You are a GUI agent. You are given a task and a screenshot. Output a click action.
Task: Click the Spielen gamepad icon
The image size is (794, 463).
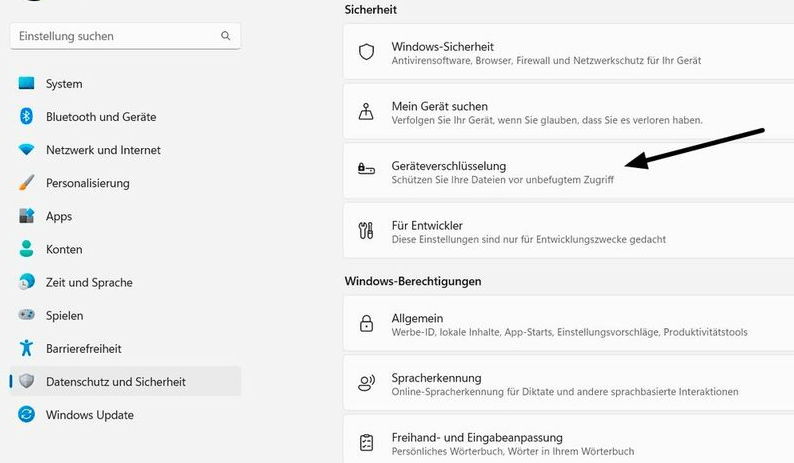[x=27, y=315]
